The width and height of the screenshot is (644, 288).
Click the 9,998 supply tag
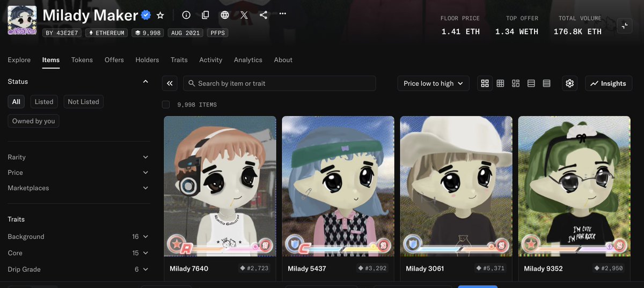[148, 33]
